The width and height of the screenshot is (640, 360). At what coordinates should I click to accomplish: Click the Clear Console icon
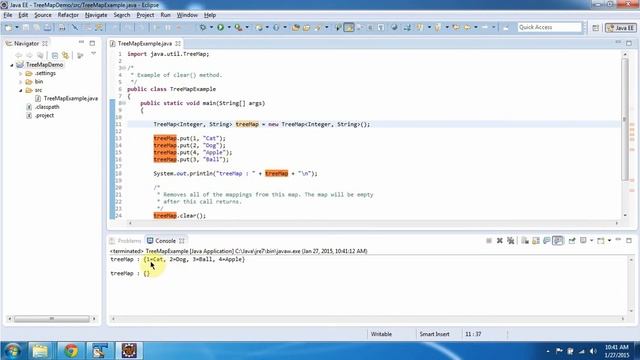525,241
